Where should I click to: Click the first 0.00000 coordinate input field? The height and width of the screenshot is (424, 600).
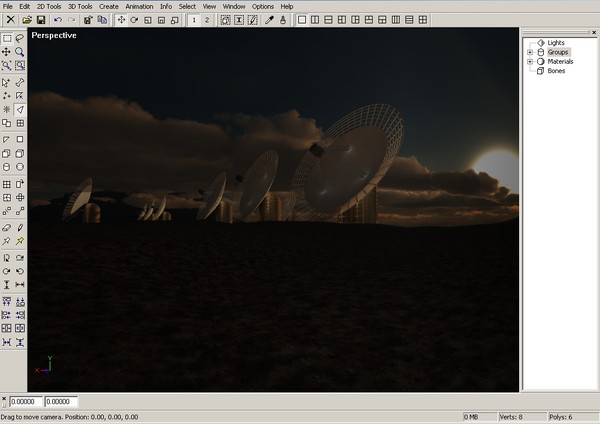(25, 401)
